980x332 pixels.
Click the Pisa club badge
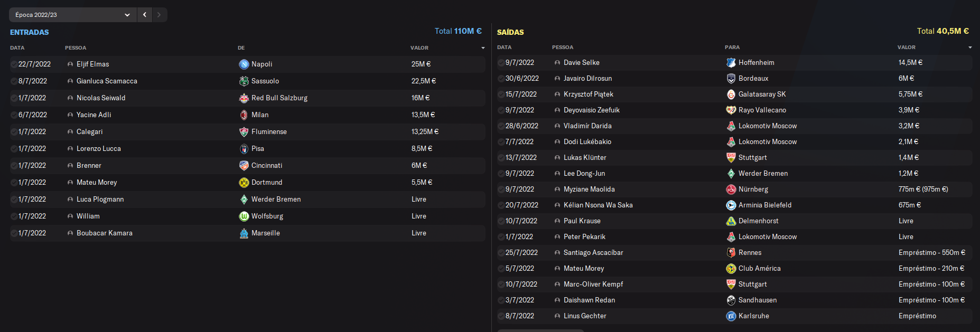pyautogui.click(x=244, y=149)
